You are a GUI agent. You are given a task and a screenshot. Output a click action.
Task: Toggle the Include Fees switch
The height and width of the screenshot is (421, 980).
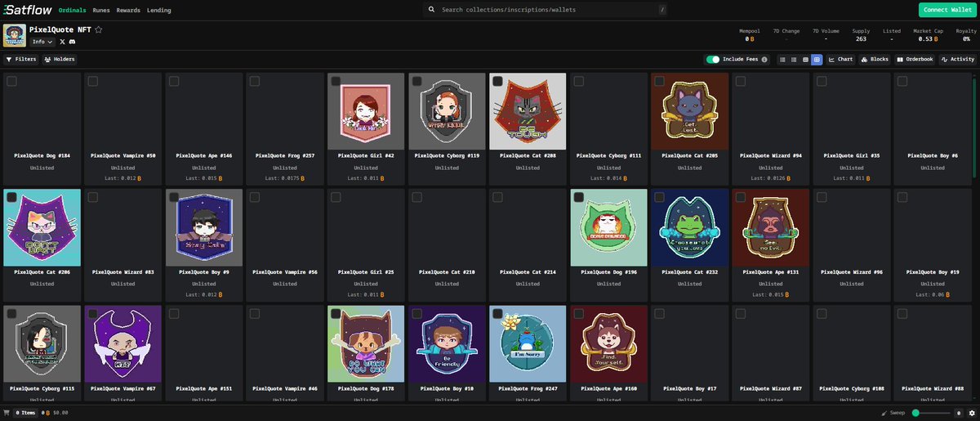(x=713, y=60)
